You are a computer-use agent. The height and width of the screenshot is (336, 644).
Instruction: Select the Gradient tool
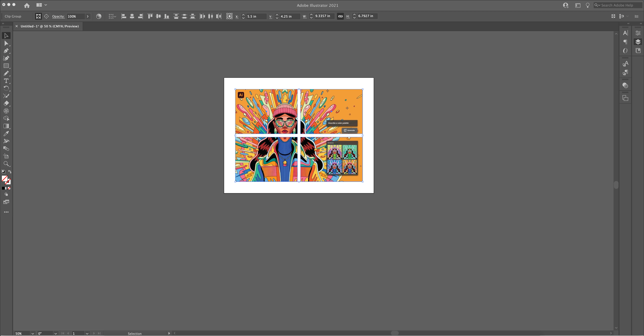tap(6, 126)
